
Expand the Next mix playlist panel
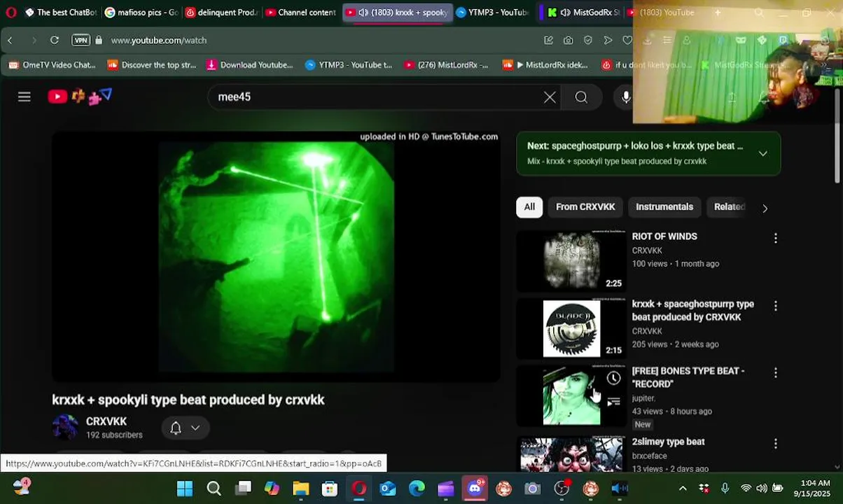pos(763,153)
